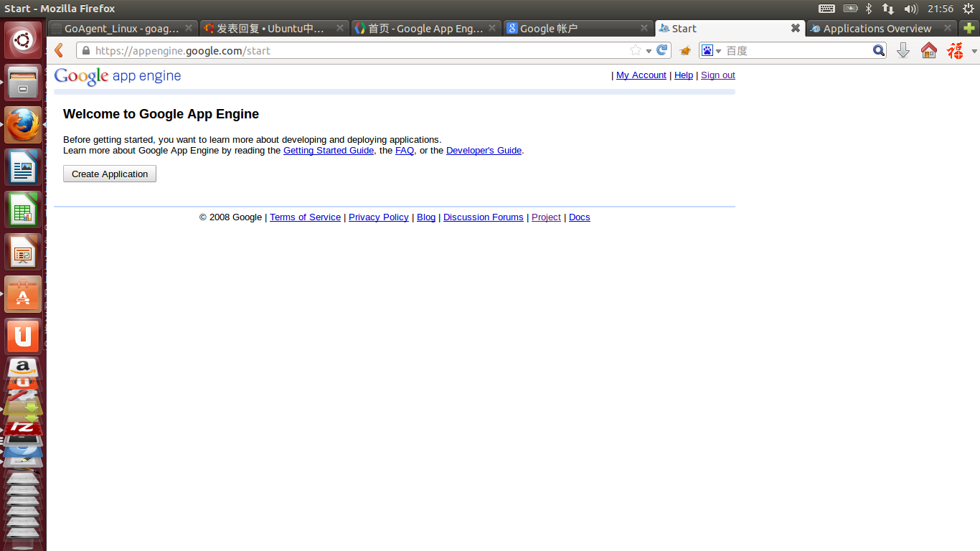
Task: Close the Start tab
Action: click(x=795, y=28)
